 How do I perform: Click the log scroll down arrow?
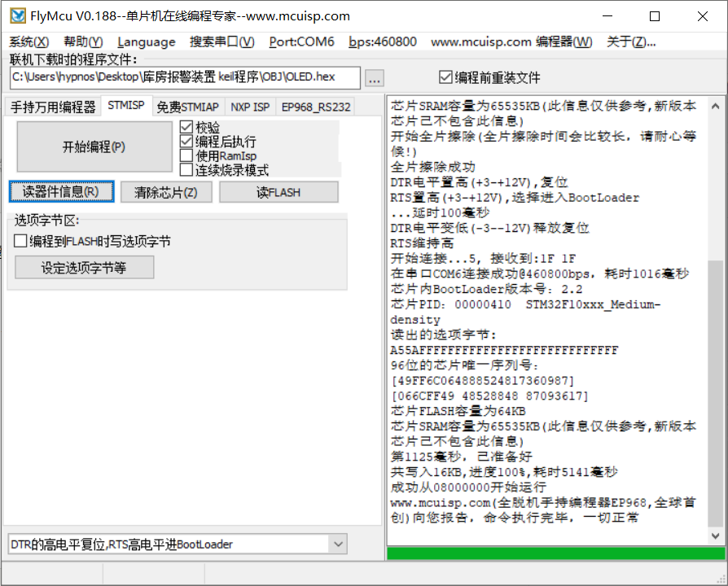click(716, 536)
